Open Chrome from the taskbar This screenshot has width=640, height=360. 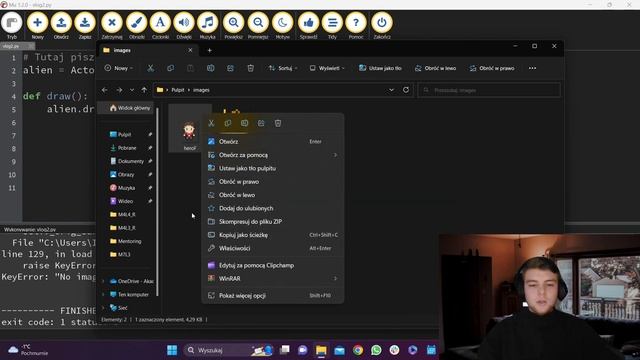(358, 350)
